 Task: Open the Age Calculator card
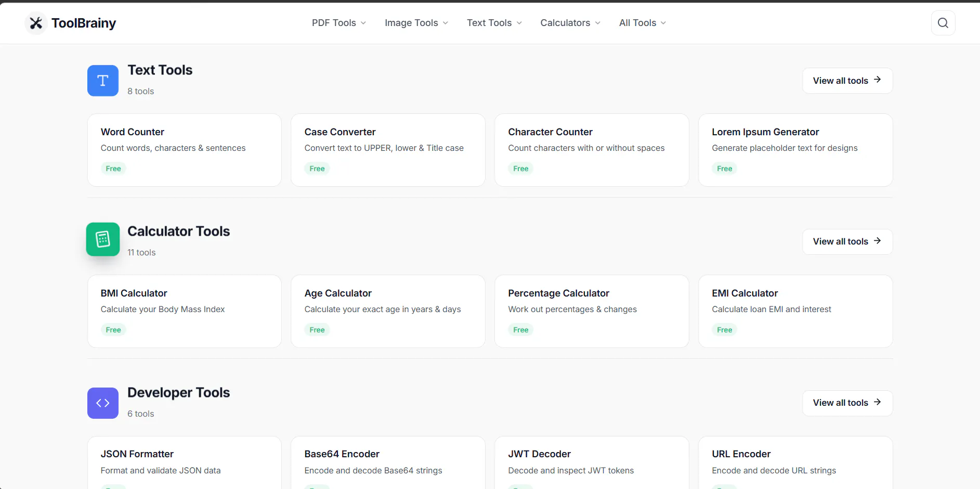click(388, 311)
